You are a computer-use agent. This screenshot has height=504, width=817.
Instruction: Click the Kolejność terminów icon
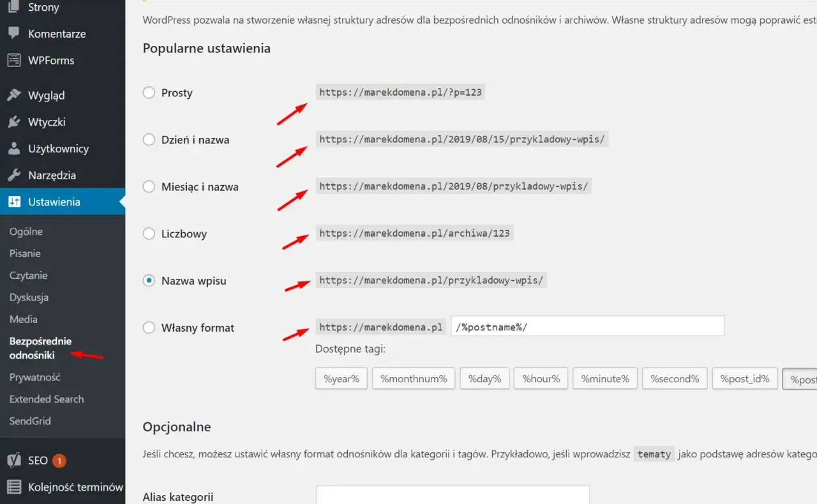(13, 487)
